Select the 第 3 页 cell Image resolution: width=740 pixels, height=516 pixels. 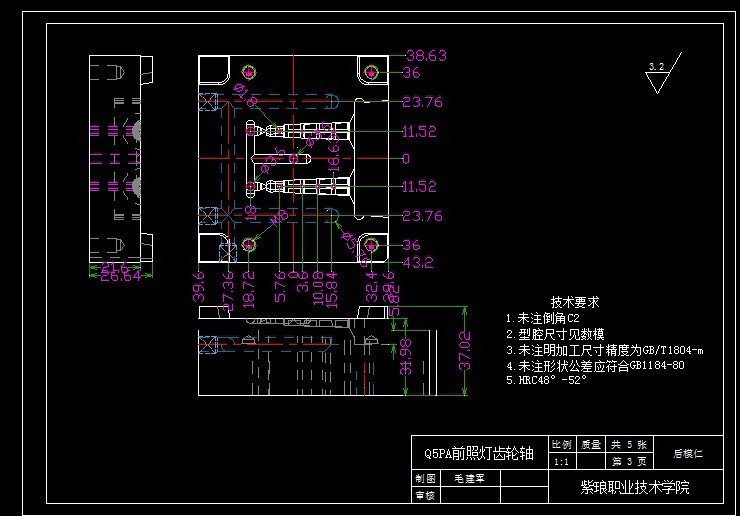[x=629, y=462]
